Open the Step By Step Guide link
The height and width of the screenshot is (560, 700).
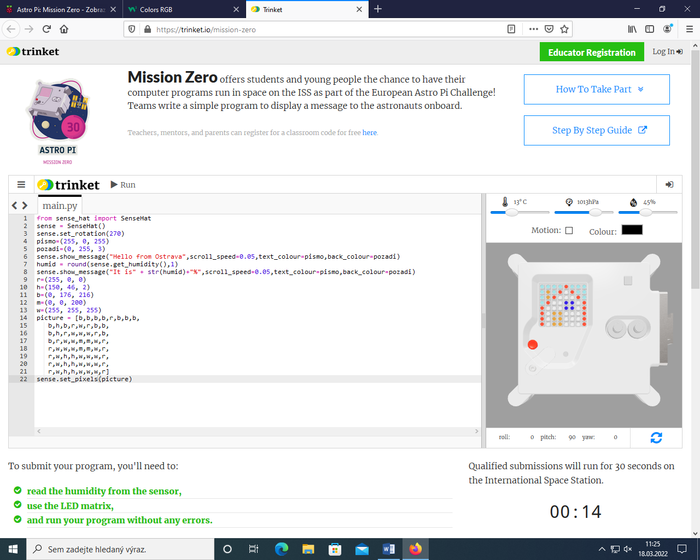pos(598,130)
